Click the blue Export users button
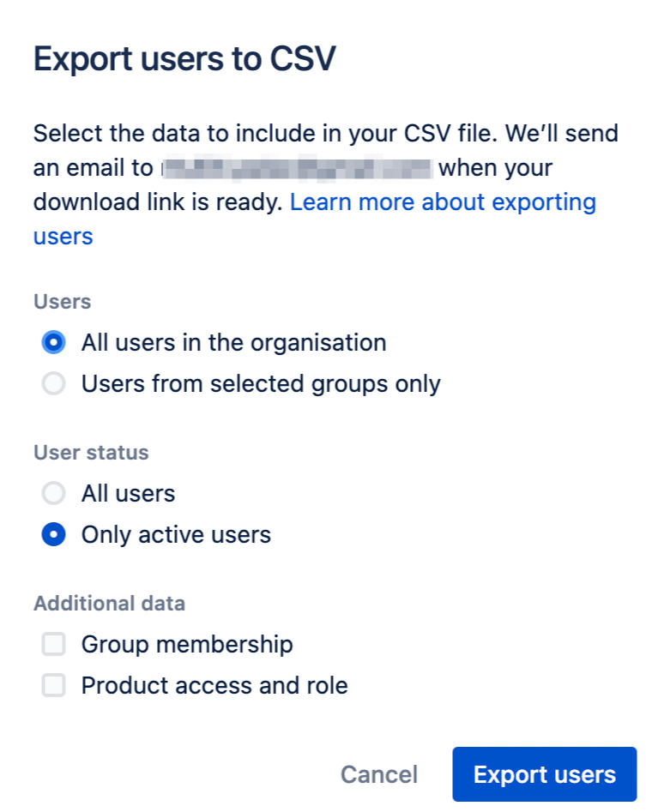 (x=544, y=774)
